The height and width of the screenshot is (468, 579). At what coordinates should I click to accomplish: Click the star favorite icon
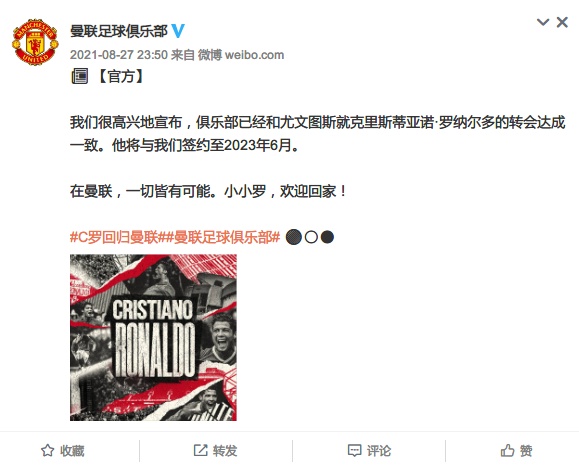point(47,451)
